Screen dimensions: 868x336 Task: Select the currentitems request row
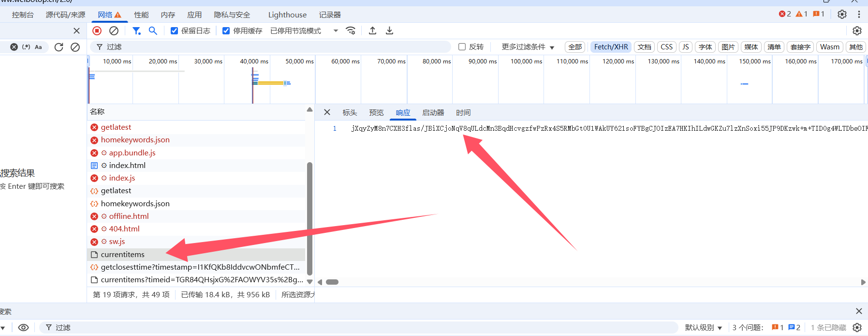(196, 254)
